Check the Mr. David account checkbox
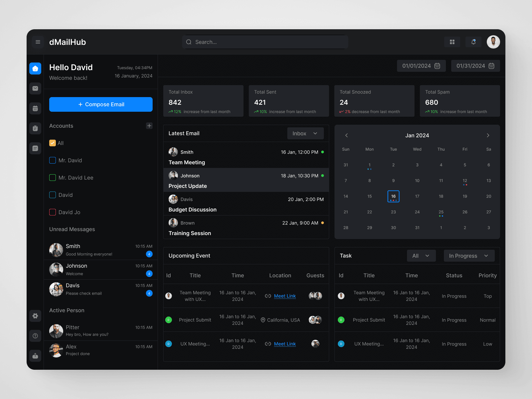The image size is (532, 399). 53,160
